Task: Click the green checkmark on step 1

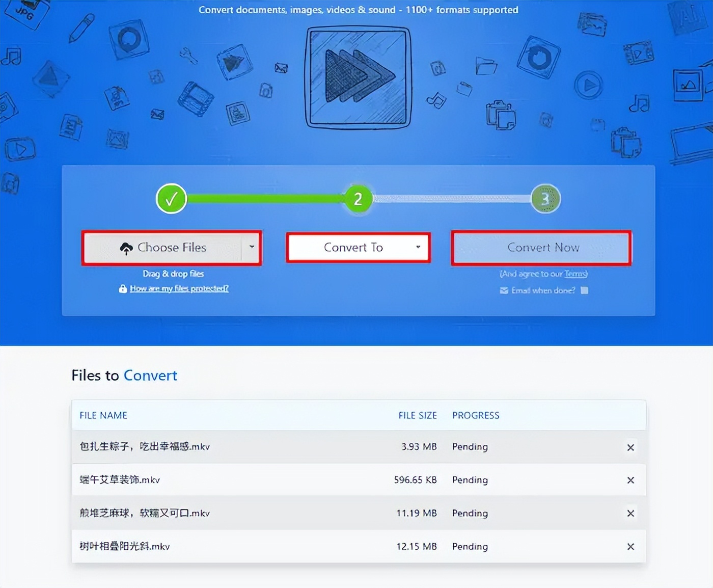Action: 171,199
